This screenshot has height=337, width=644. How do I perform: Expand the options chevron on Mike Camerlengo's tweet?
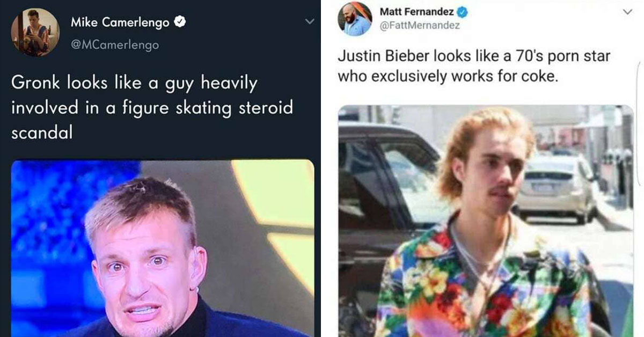(309, 22)
